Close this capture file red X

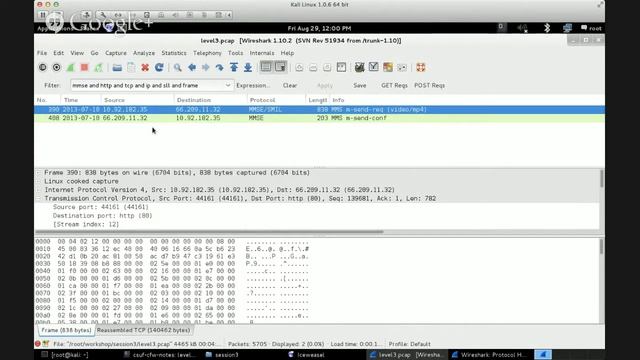tap(145, 67)
